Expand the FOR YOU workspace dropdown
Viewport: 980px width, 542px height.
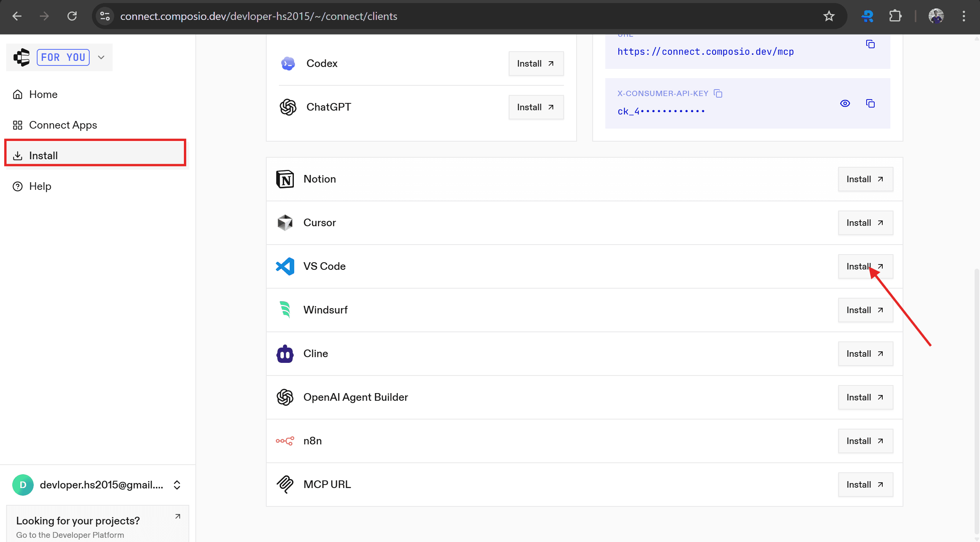click(101, 57)
